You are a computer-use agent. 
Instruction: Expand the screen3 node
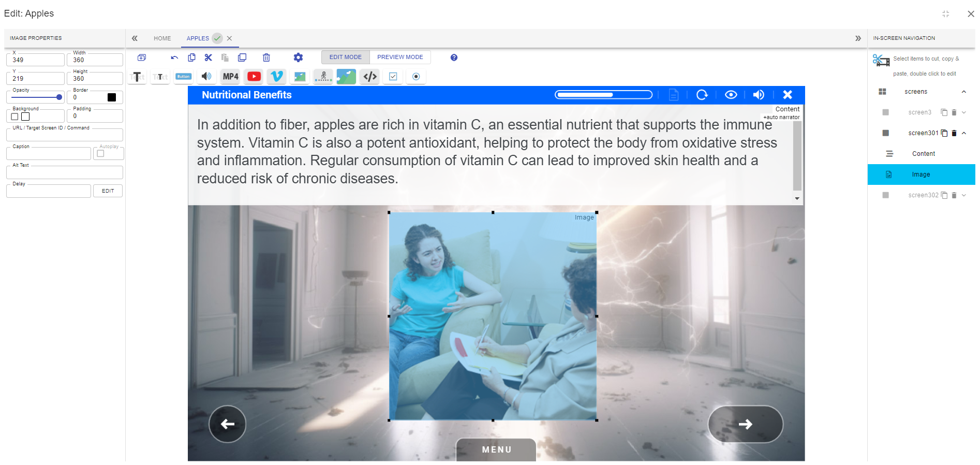[964, 112]
